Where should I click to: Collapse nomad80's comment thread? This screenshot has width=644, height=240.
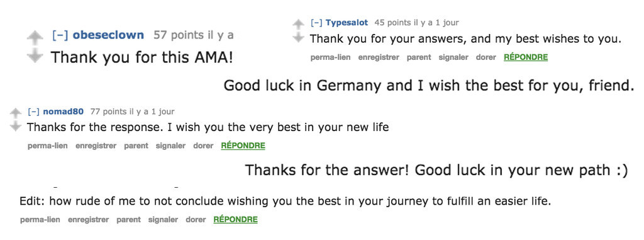pyautogui.click(x=34, y=111)
